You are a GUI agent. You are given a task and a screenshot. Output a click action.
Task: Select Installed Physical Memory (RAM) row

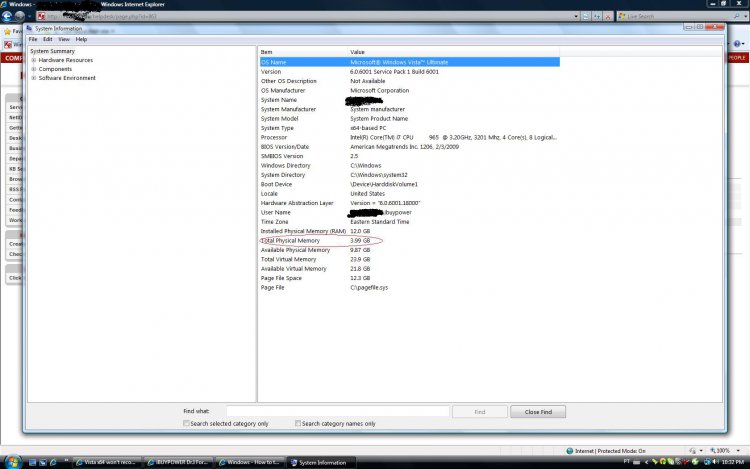409,231
